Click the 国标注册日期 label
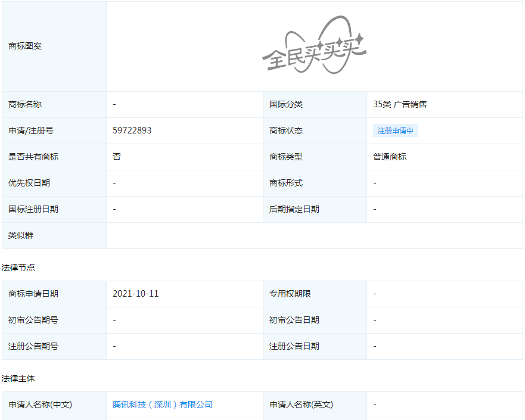Viewport: 525px width, 420px height. (x=33, y=209)
